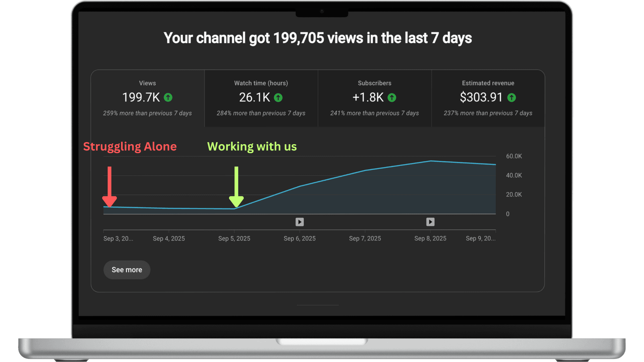Click the red Struggling Alone arrow
644x362 pixels.
click(x=109, y=186)
